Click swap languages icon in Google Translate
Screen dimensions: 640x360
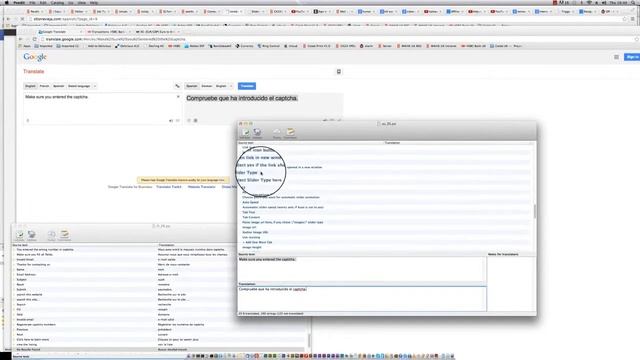(177, 86)
